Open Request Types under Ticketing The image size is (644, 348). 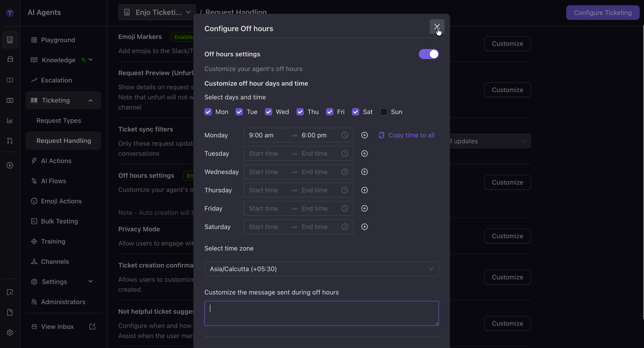(x=63, y=120)
